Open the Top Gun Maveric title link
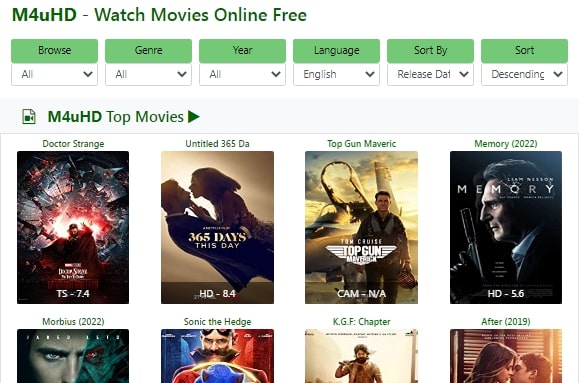Image resolution: width=584 pixels, height=383 pixels. click(x=361, y=144)
